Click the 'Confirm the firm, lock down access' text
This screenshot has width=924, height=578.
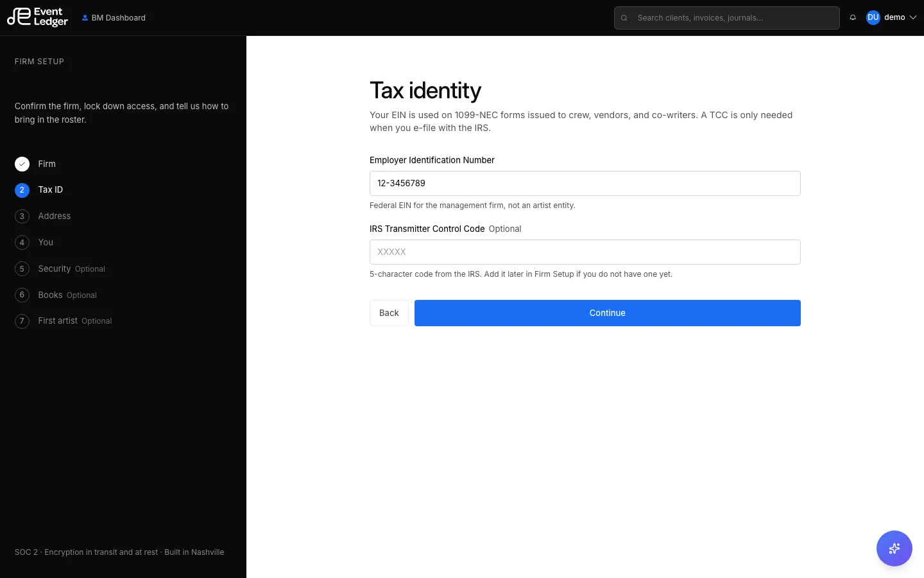pos(122,113)
